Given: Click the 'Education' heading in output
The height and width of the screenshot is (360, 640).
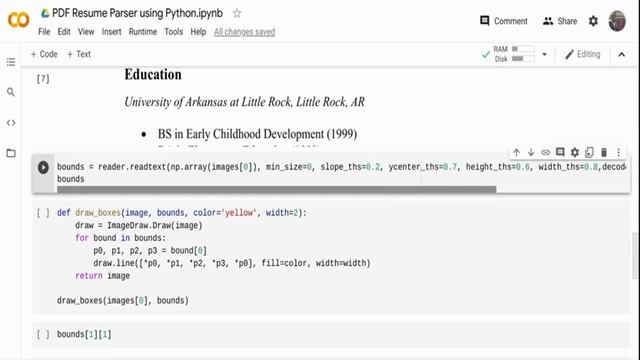Looking at the screenshot, I should pyautogui.click(x=153, y=74).
